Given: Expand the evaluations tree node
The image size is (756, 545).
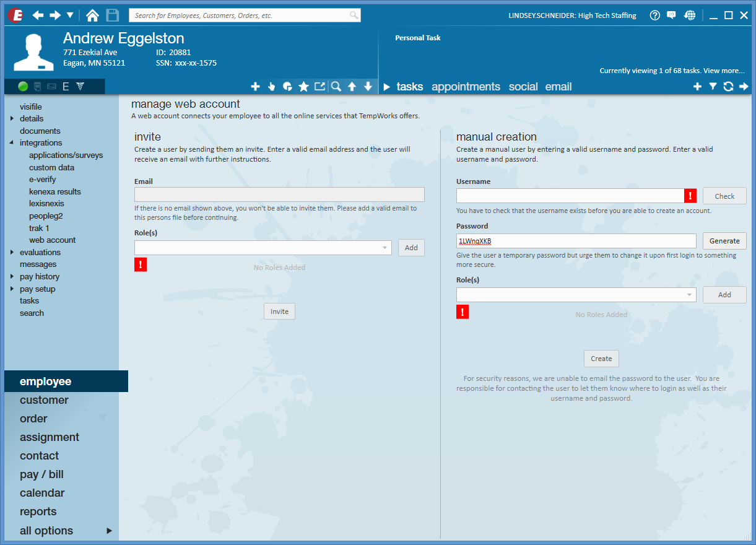Looking at the screenshot, I should pos(12,252).
